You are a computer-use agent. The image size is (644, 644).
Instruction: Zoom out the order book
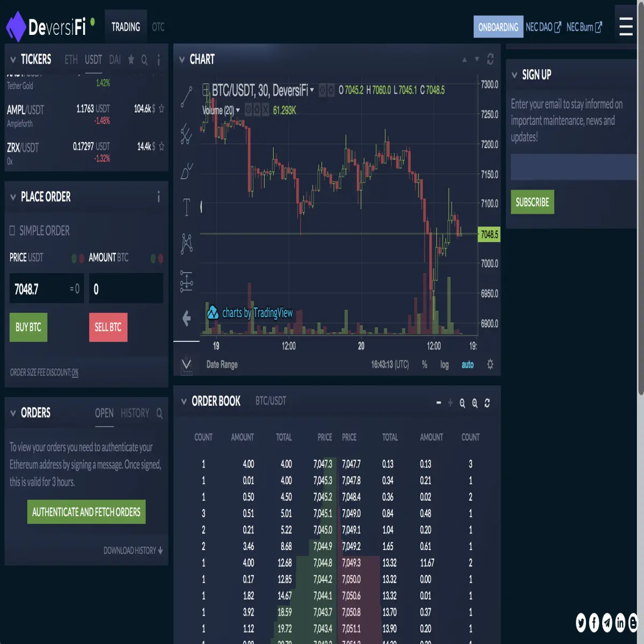(462, 403)
